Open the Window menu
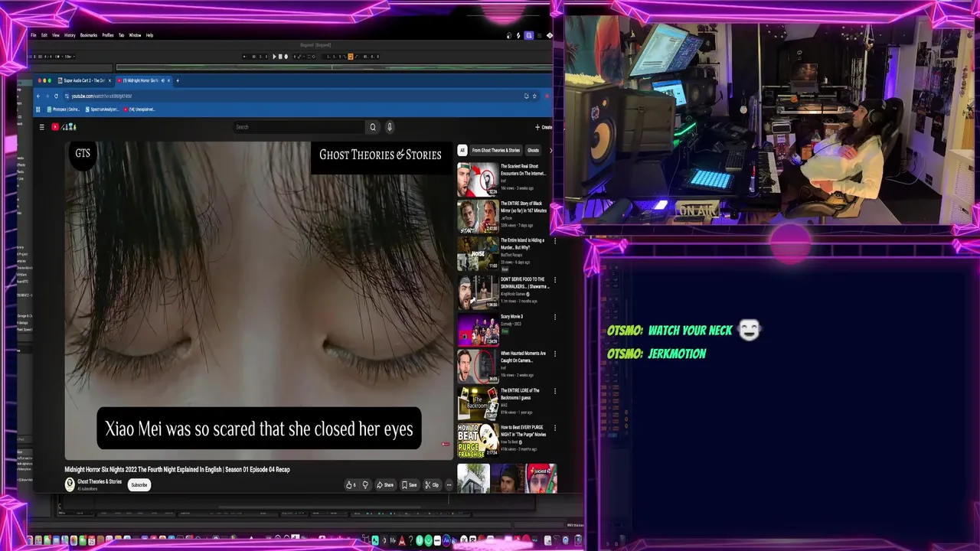Screen dimensions: 980x551 pyautogui.click(x=135, y=35)
